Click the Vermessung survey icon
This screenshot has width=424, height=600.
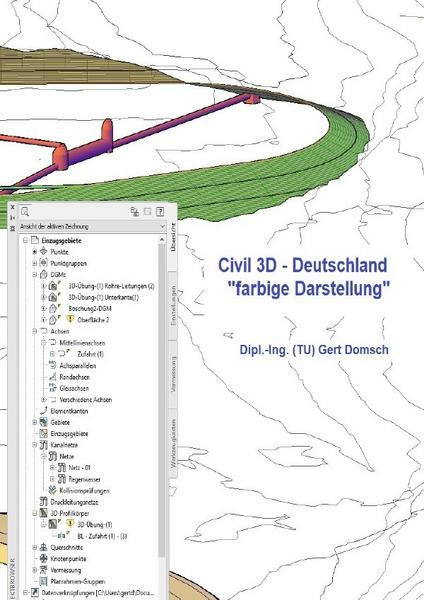(x=44, y=570)
